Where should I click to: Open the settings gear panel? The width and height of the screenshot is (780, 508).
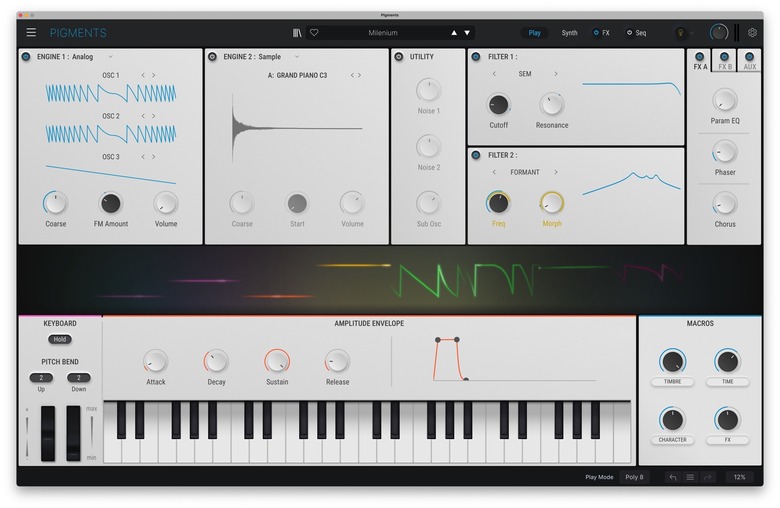click(752, 33)
